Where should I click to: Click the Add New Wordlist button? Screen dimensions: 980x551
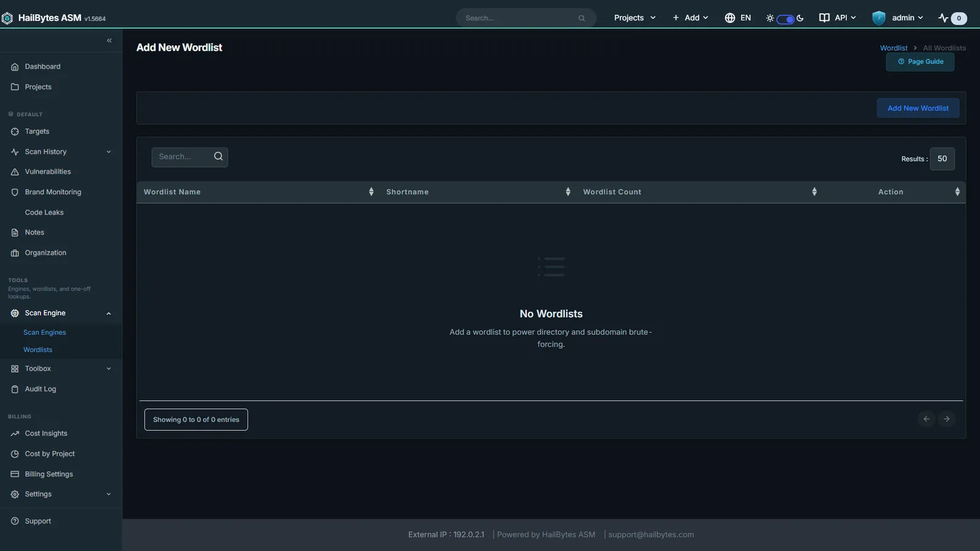[x=918, y=108]
